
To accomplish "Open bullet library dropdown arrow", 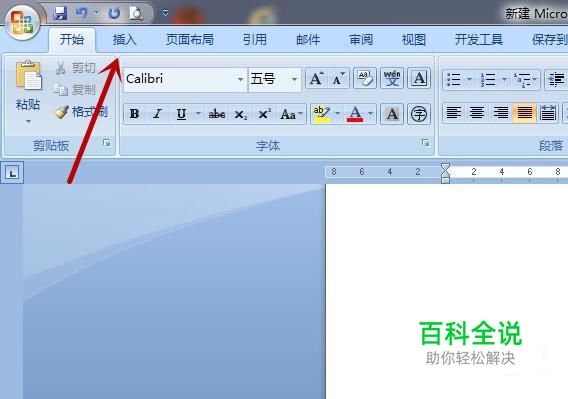I will (x=469, y=79).
